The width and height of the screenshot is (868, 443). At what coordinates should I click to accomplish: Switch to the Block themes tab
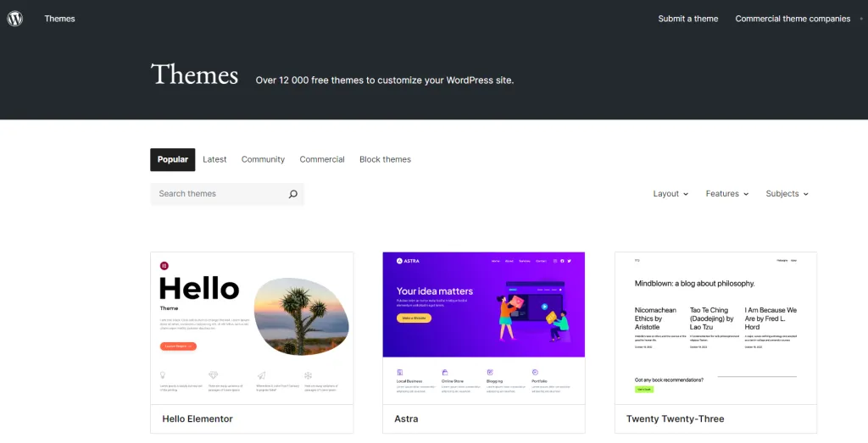pos(386,159)
